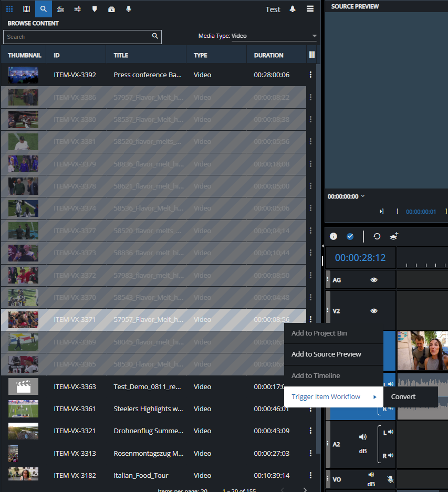The image size is (448, 492).
Task: Hide the V2 video track
Action: [374, 311]
